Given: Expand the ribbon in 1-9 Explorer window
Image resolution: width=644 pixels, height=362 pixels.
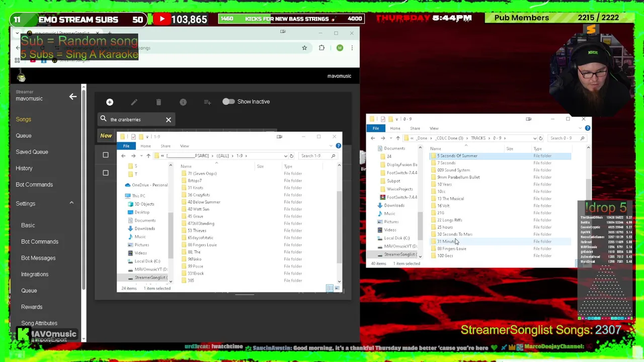Looking at the screenshot, I should pos(331,146).
